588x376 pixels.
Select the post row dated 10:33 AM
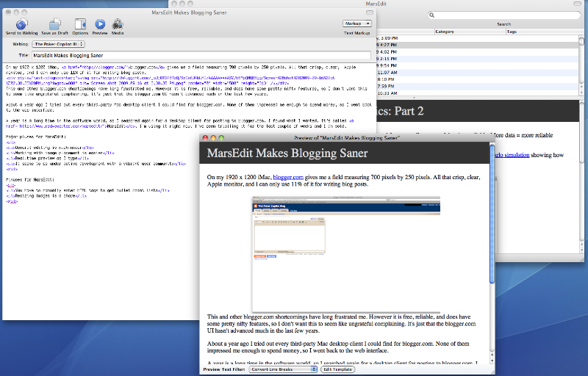click(477, 93)
